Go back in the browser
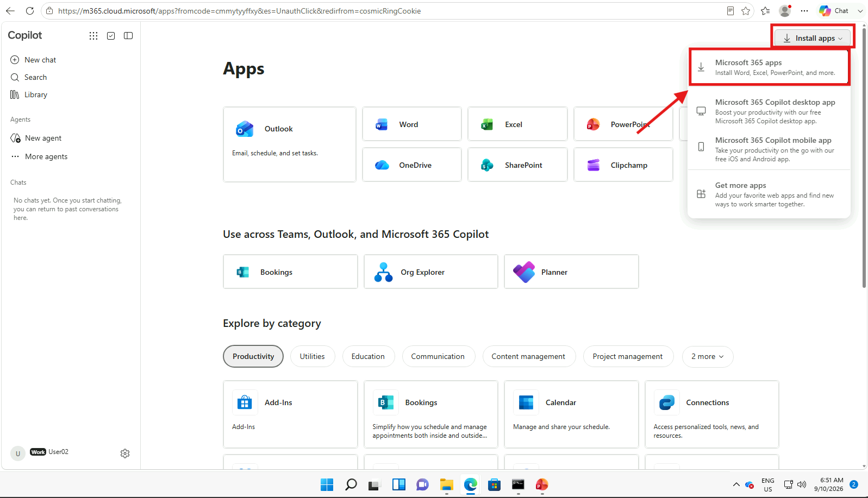Screen dimensions: 868x498 [x=10, y=11]
